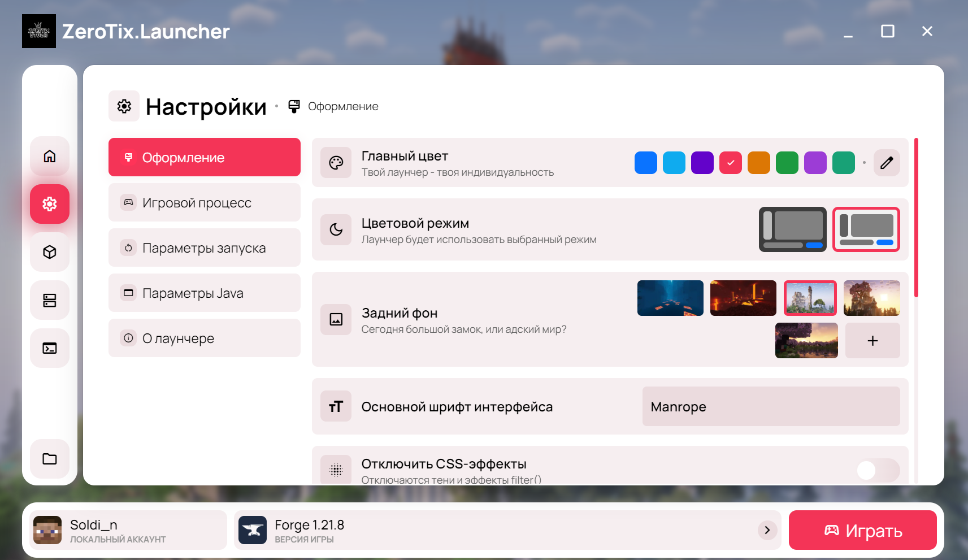Screen dimensions: 968x560
Task: Open the Параметры Java tab
Action: (204, 293)
